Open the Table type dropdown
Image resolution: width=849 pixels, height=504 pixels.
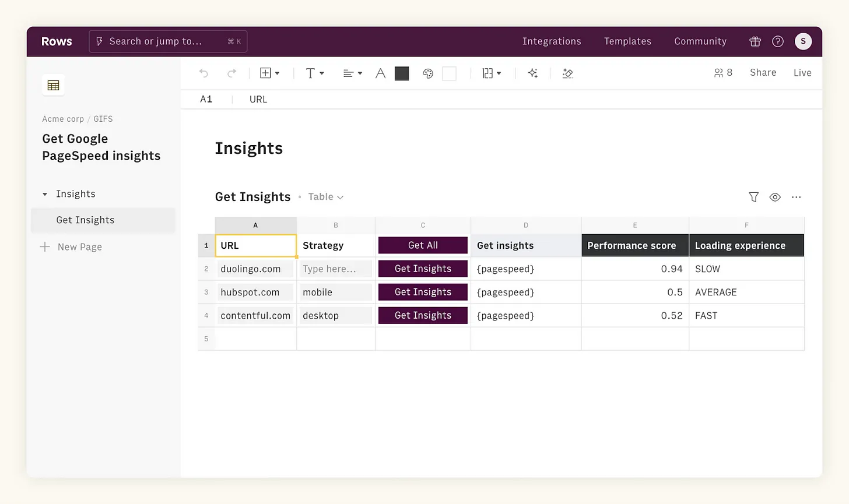pyautogui.click(x=325, y=197)
